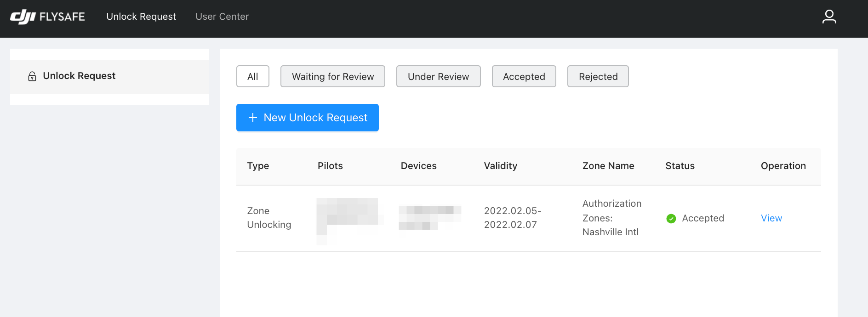
Task: Click the Type column header
Action: [258, 166]
